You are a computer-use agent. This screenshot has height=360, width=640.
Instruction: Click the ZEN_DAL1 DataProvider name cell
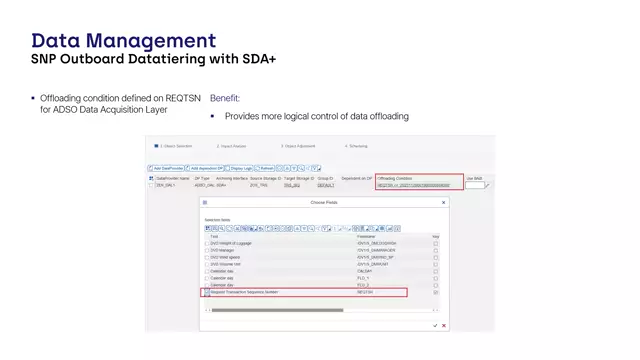[166, 185]
